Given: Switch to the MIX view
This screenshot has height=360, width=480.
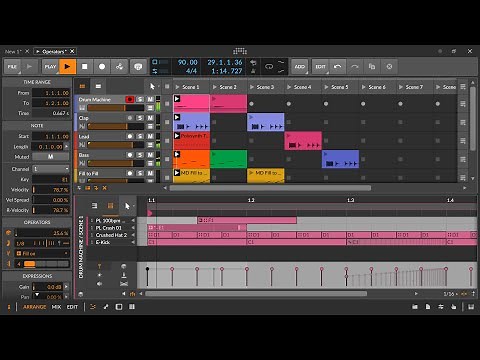Looking at the screenshot, I should click(x=56, y=307).
